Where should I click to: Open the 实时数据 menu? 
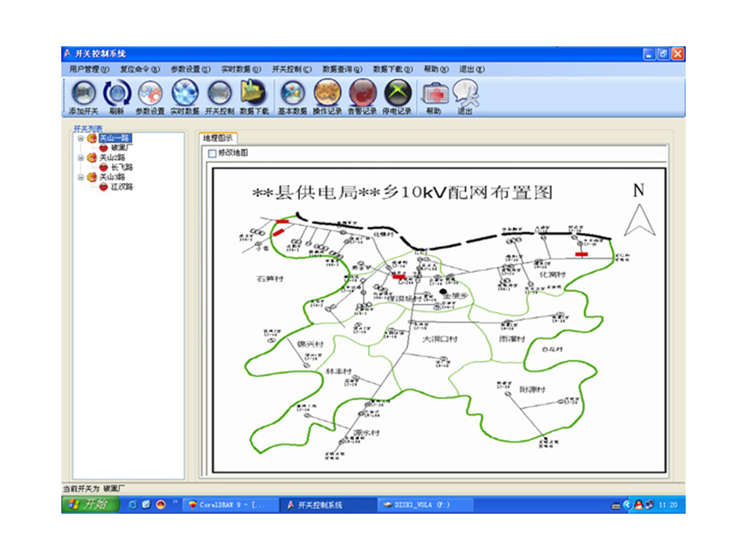click(241, 69)
